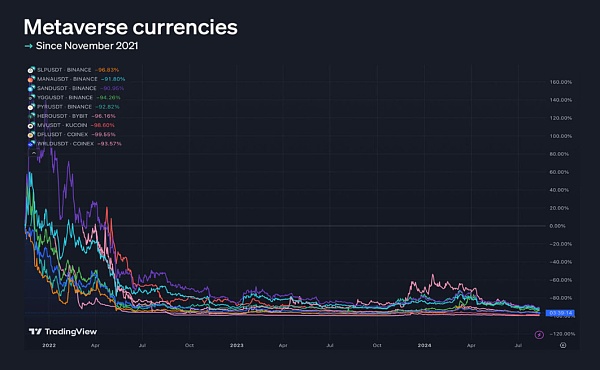Click the MANAUSDT -91.80% value
The image size is (600, 370).
click(x=113, y=79)
